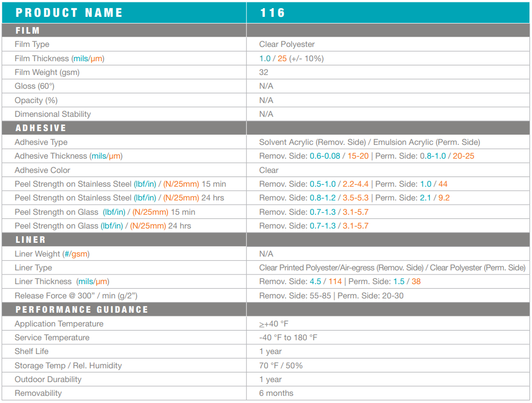This screenshot has height=403, width=532.
Task: Click the 'FILM' section heading
Action: point(28,31)
